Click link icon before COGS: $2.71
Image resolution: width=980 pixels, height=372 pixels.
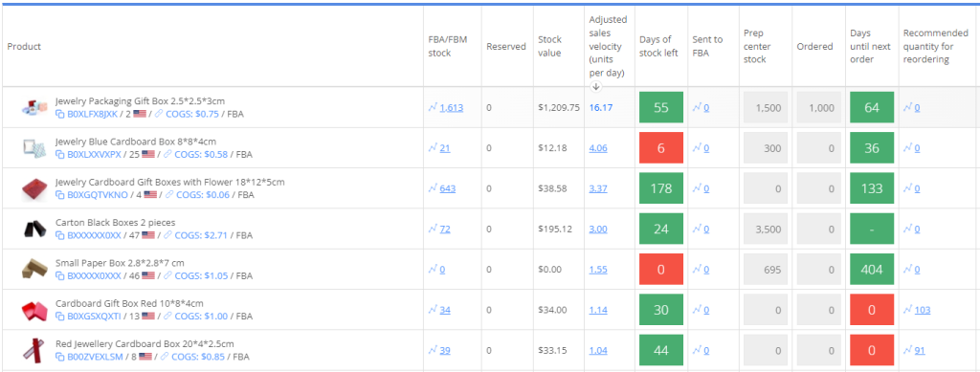pos(167,236)
